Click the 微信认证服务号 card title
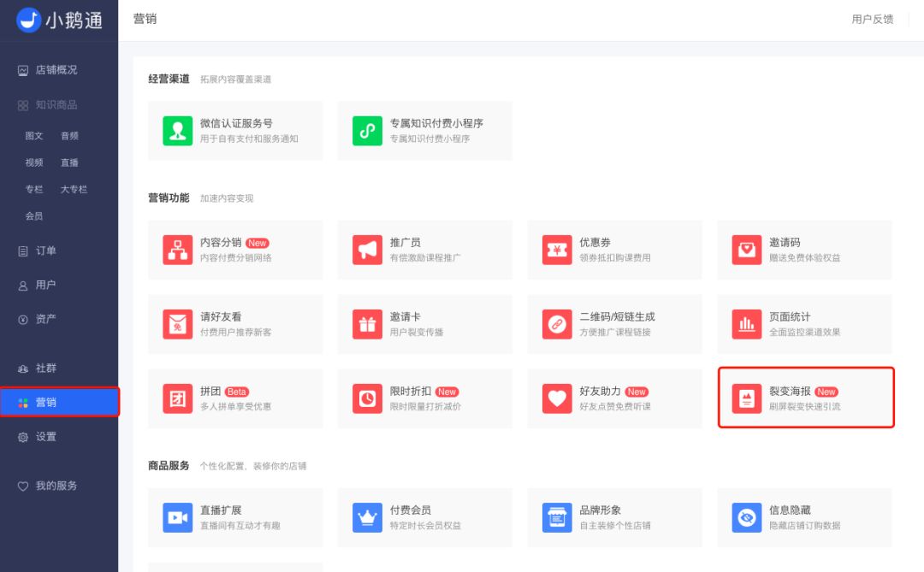Viewport: 924px width, 572px height. click(x=236, y=123)
